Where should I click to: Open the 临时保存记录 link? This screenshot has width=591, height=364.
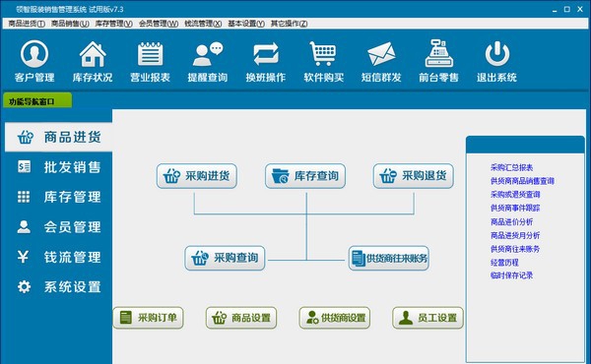pos(511,275)
